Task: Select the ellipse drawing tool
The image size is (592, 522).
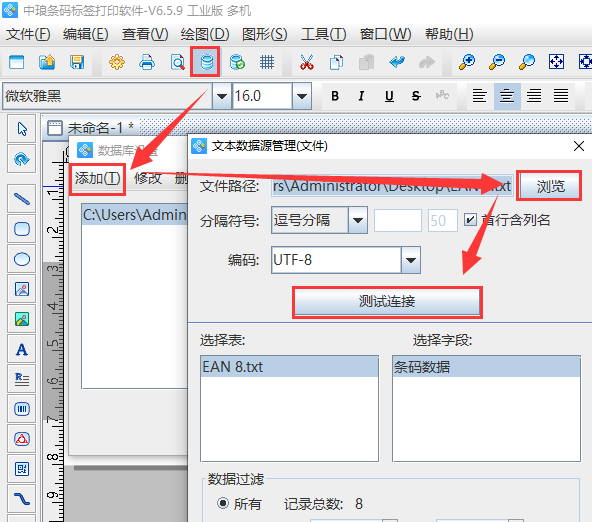Action: tap(22, 259)
